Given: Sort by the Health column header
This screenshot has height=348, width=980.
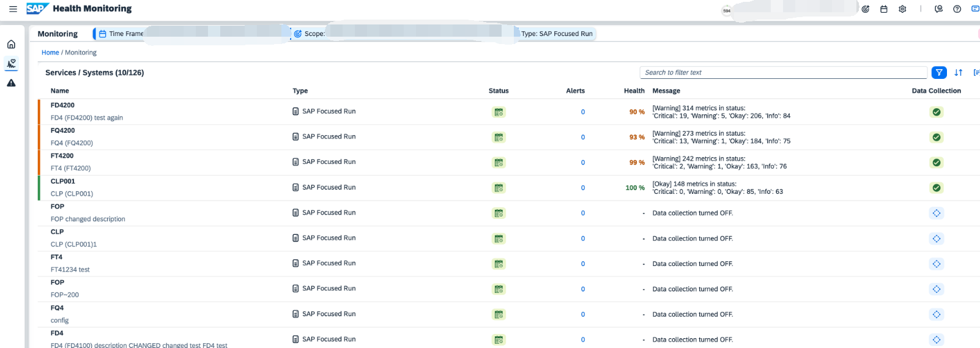Looking at the screenshot, I should click(x=634, y=91).
